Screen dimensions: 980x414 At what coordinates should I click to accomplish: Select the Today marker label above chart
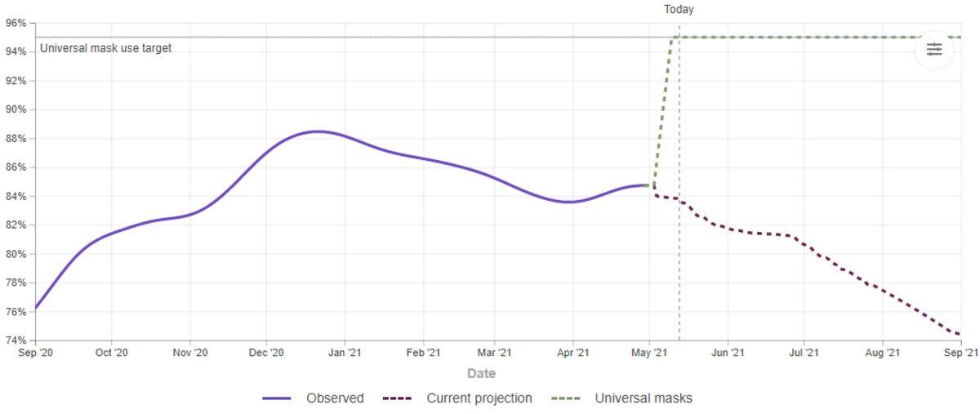(679, 10)
